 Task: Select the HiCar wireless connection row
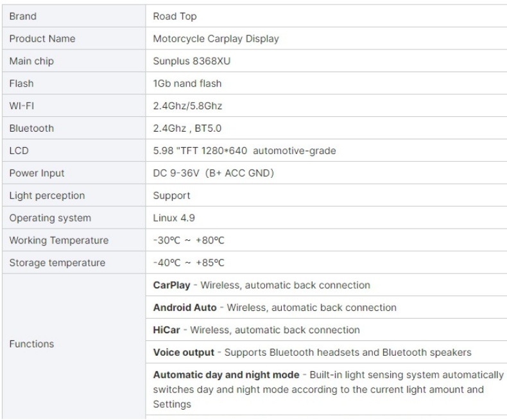pyautogui.click(x=326, y=329)
